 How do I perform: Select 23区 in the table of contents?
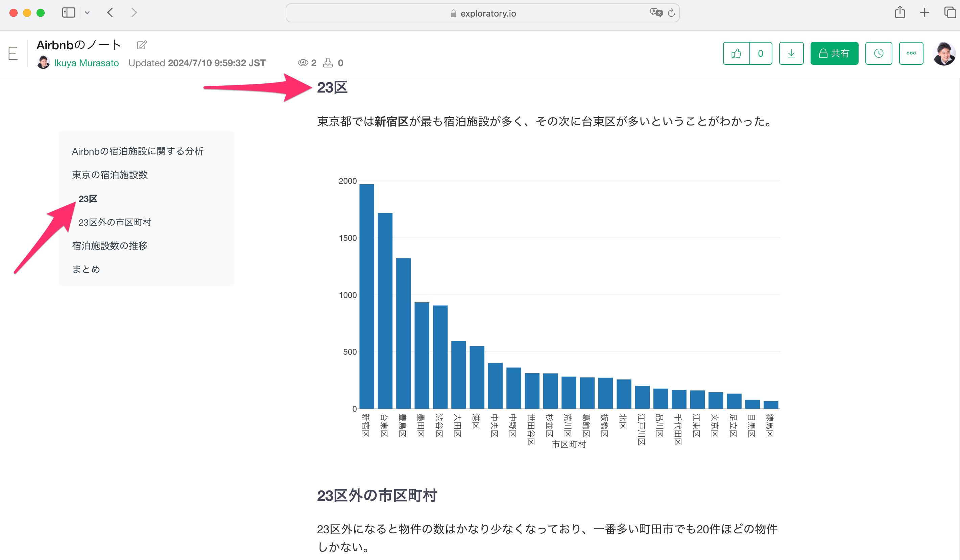(x=88, y=199)
